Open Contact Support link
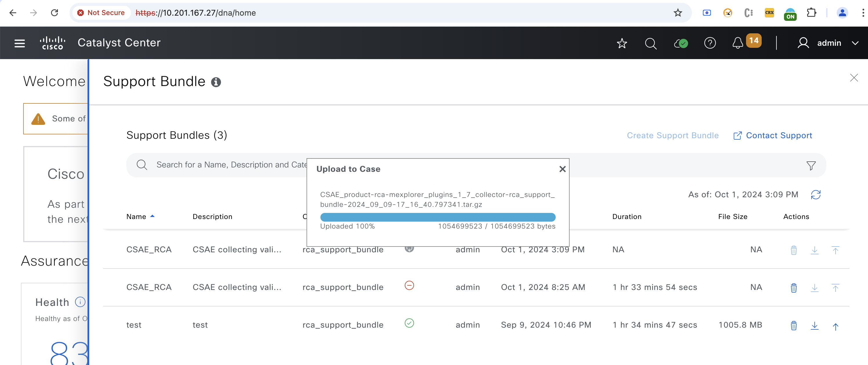This screenshot has width=868, height=365. pyautogui.click(x=772, y=136)
